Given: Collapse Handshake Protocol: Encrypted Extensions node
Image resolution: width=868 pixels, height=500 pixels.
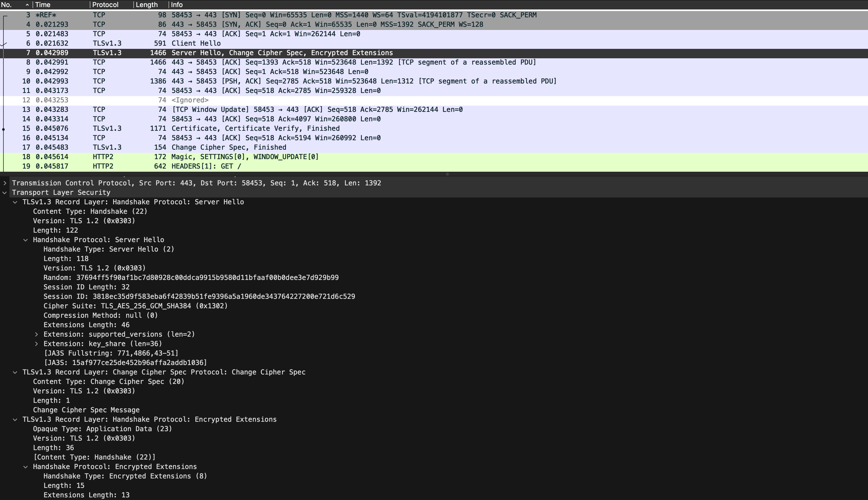Looking at the screenshot, I should (x=25, y=467).
